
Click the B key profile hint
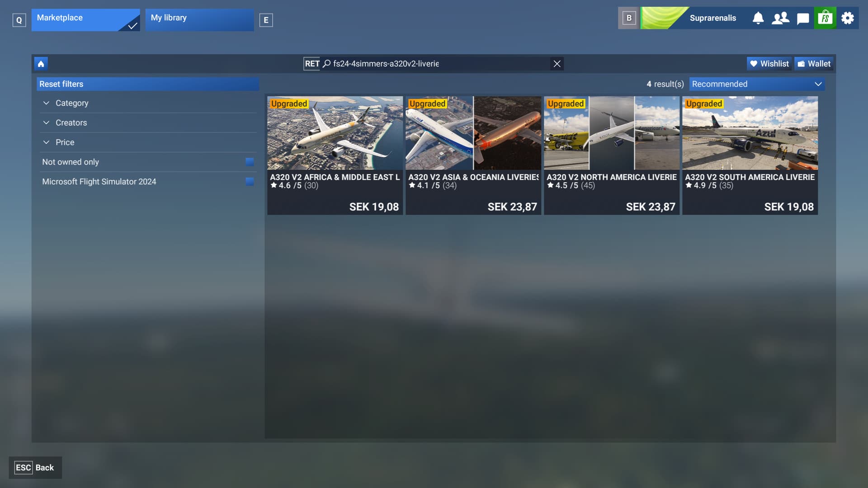coord(629,18)
